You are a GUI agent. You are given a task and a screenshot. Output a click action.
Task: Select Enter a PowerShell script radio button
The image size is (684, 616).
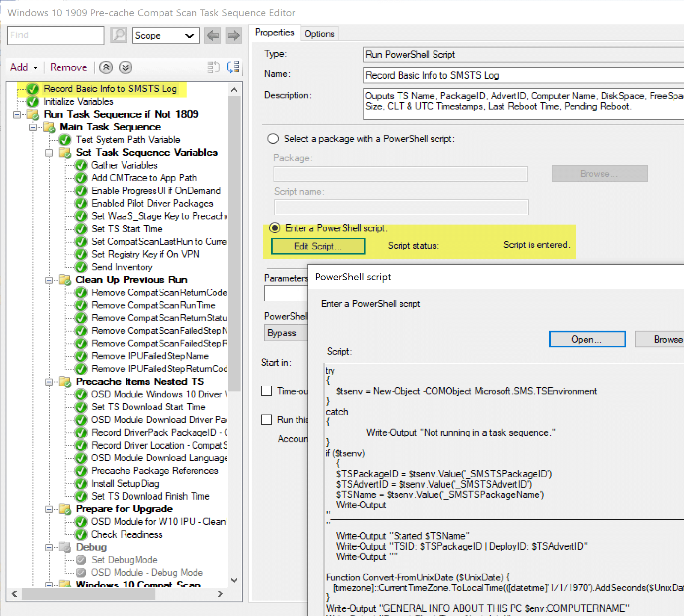pyautogui.click(x=275, y=228)
